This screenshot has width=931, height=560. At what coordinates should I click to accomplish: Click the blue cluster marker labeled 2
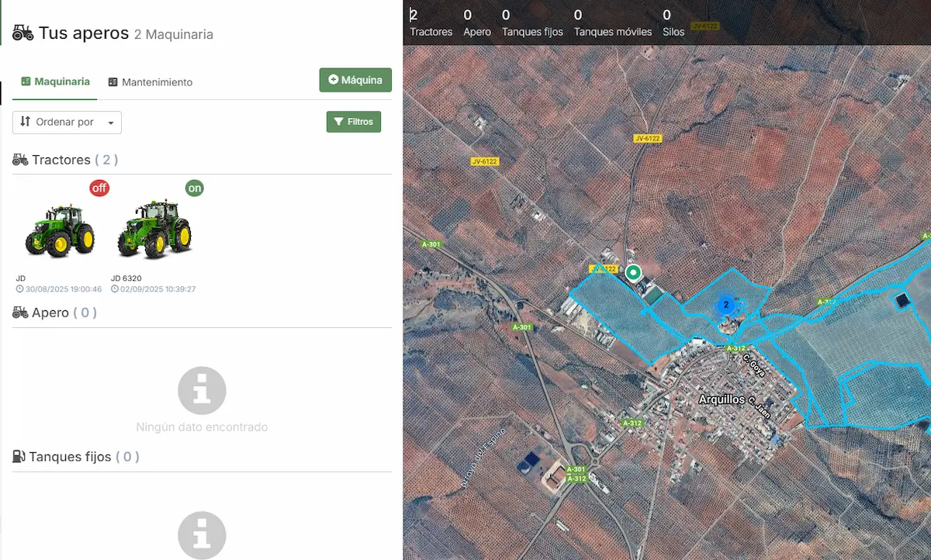pos(725,305)
